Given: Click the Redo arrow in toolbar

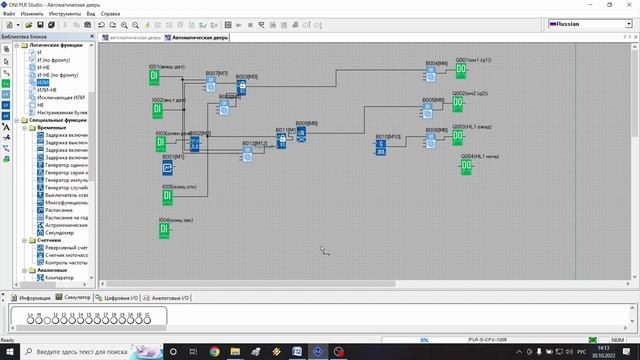Looking at the screenshot, I should point(113,25).
